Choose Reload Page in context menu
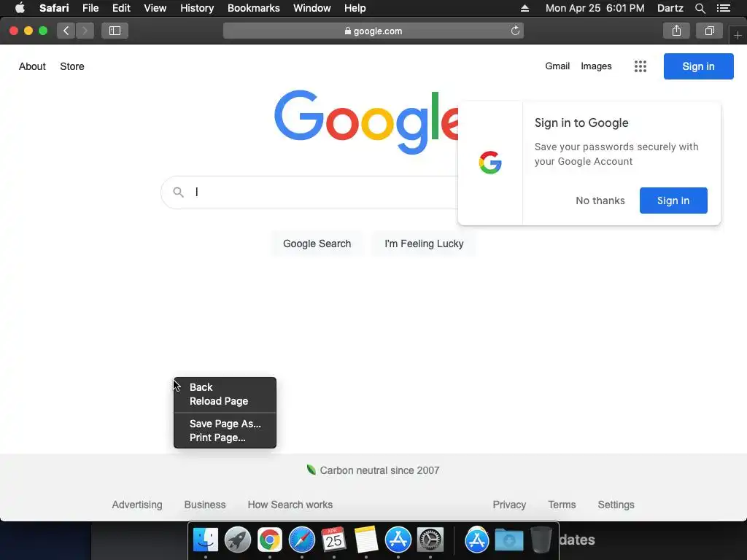747x560 pixels. pyautogui.click(x=225, y=401)
